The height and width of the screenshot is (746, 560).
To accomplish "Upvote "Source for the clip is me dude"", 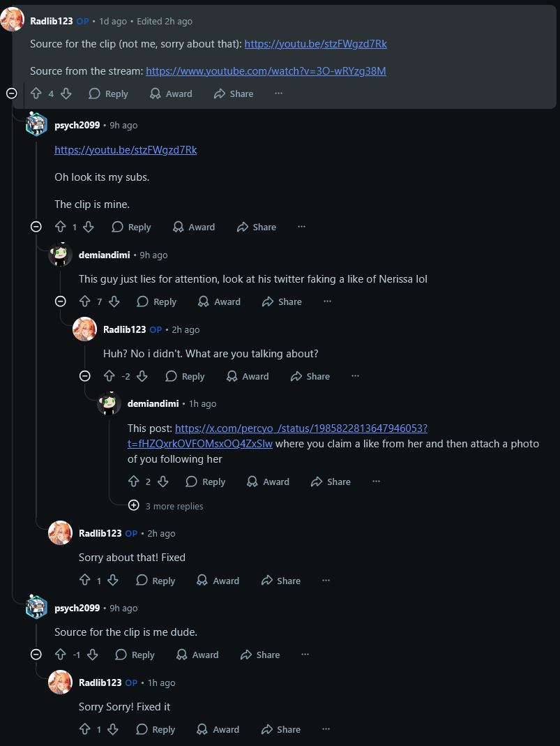I will click(x=61, y=655).
